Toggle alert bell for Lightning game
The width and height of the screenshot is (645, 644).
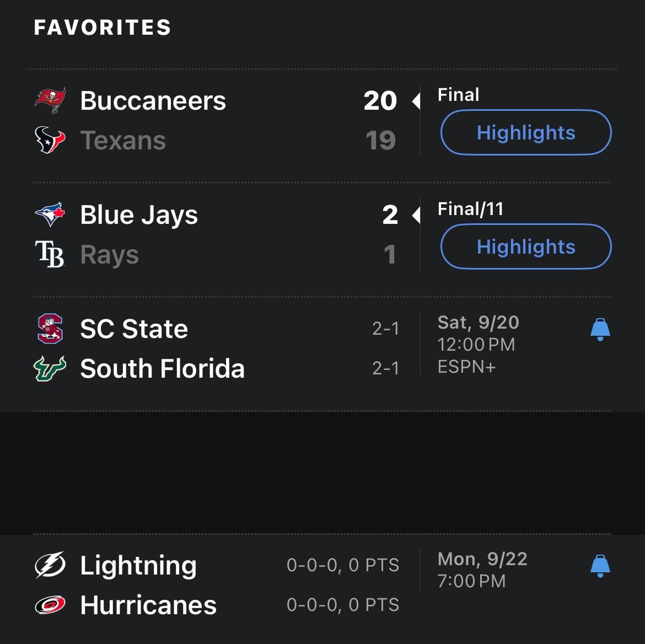[x=600, y=566]
